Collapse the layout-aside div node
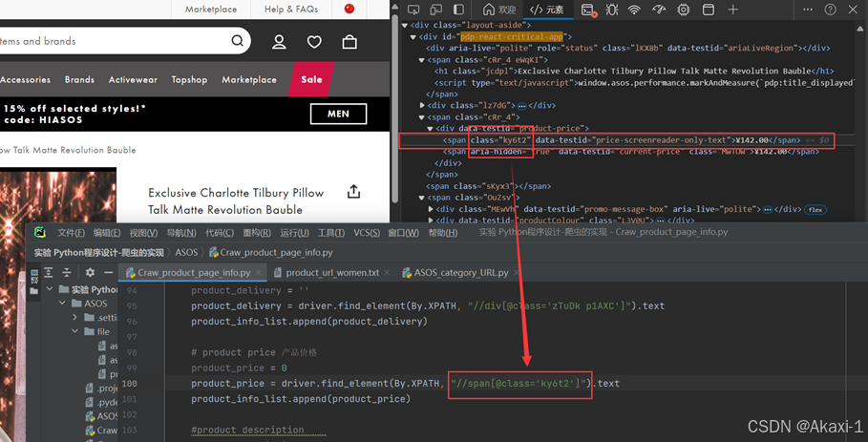The height and width of the screenshot is (442, 868). [x=405, y=26]
